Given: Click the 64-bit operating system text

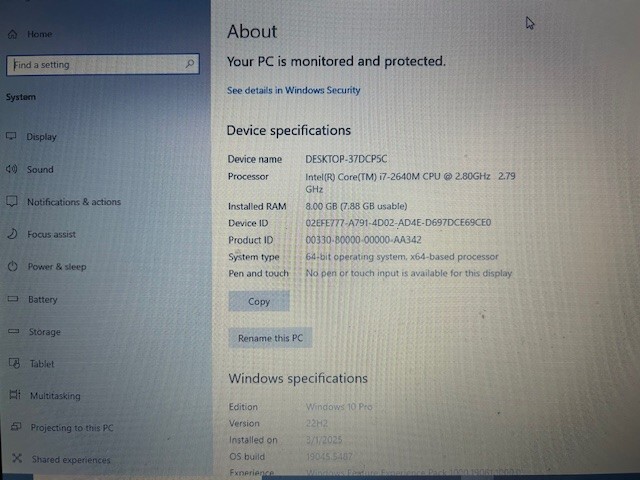Looking at the screenshot, I should point(402,257).
